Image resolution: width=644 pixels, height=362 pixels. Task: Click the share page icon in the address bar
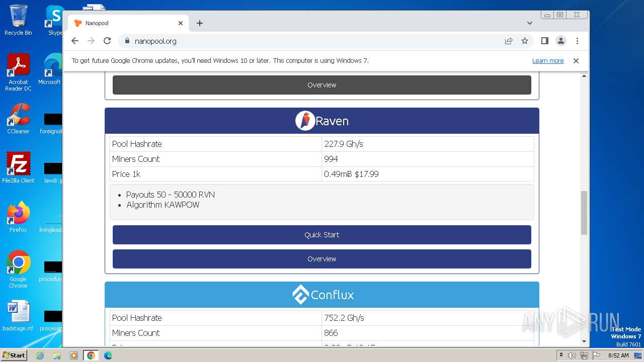[x=509, y=41]
